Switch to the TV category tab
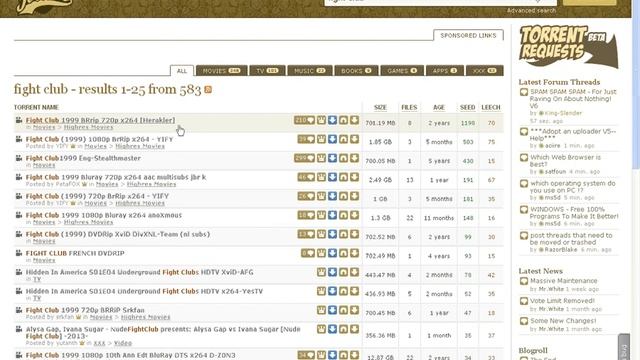The image size is (640, 360). [267, 71]
